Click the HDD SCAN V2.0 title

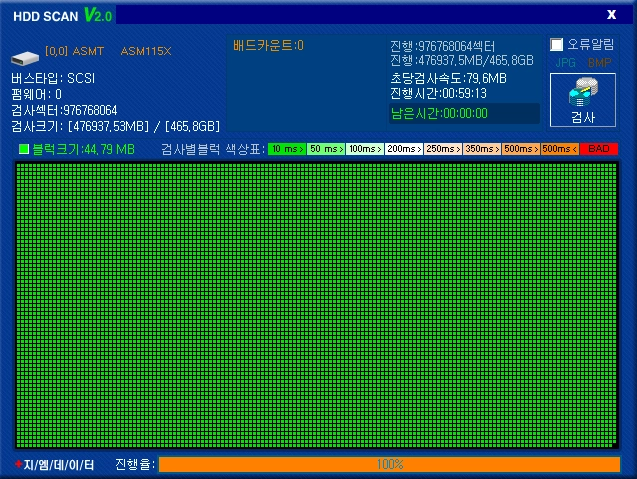click(x=63, y=15)
